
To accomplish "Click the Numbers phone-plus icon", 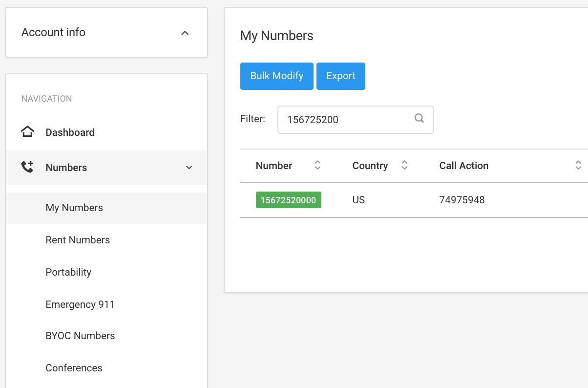I will pos(27,167).
